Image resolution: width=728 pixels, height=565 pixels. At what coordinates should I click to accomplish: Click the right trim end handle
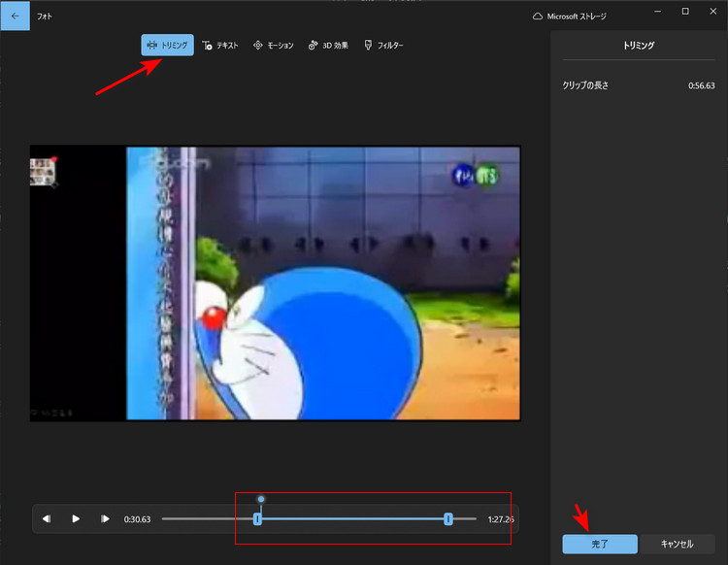(448, 519)
